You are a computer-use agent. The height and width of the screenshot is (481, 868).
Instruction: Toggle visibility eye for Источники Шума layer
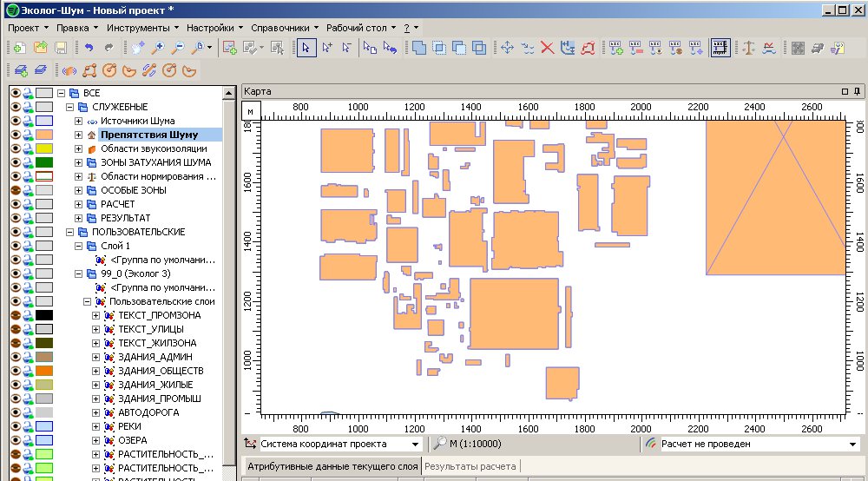pos(15,121)
